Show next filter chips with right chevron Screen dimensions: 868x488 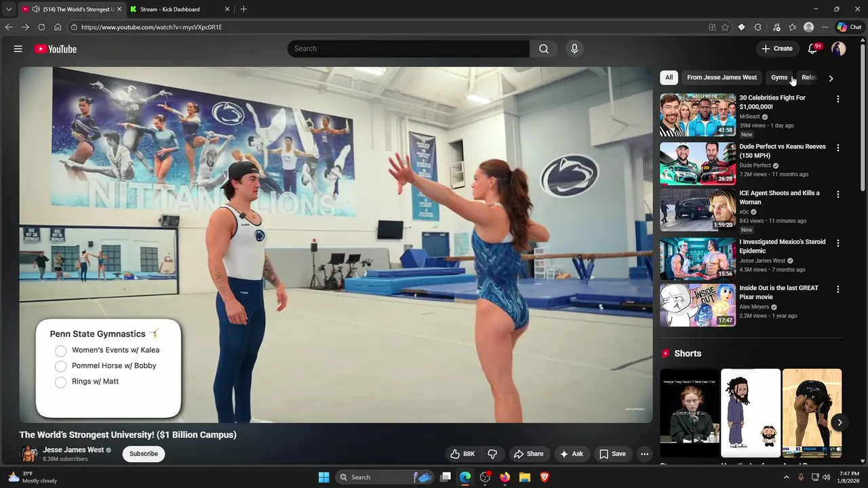pyautogui.click(x=831, y=78)
